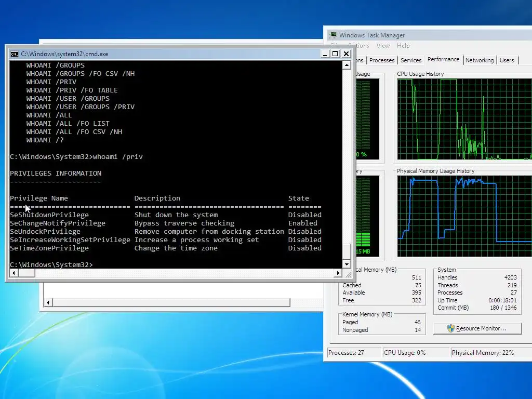The width and height of the screenshot is (532, 399).
Task: Open the Resource Monitor button
Action: [477, 328]
